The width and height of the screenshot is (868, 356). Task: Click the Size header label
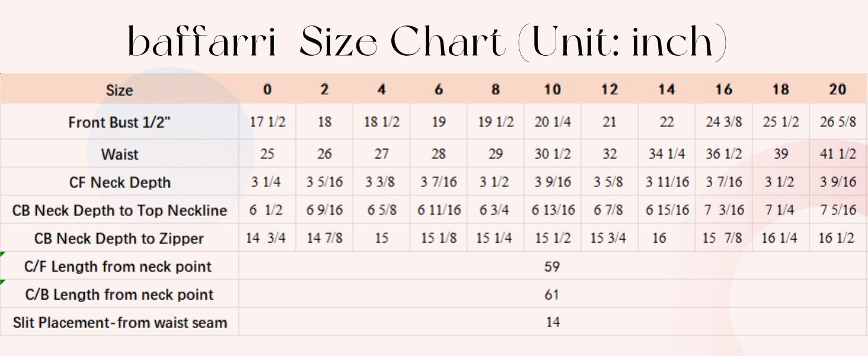[119, 90]
